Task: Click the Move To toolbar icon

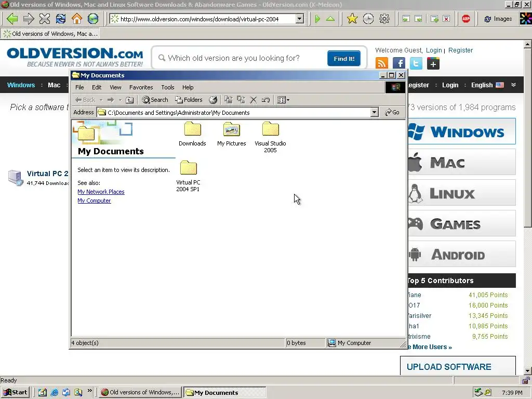Action: click(x=229, y=100)
